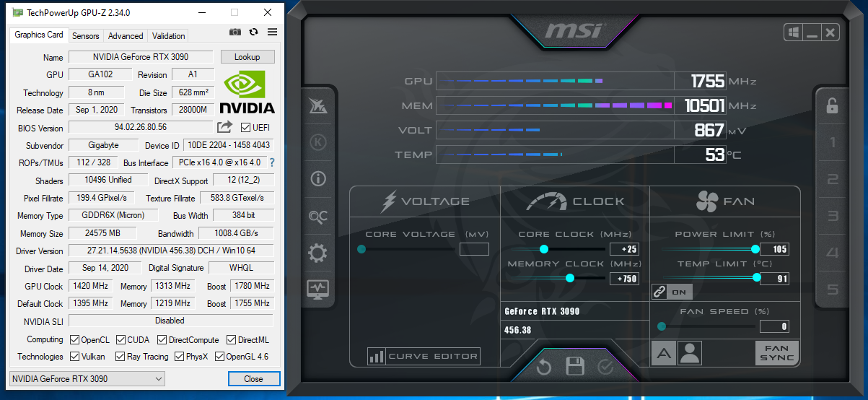The width and height of the screenshot is (868, 400).
Task: Take a GPU-Z screenshot with camera icon
Action: coord(235,32)
